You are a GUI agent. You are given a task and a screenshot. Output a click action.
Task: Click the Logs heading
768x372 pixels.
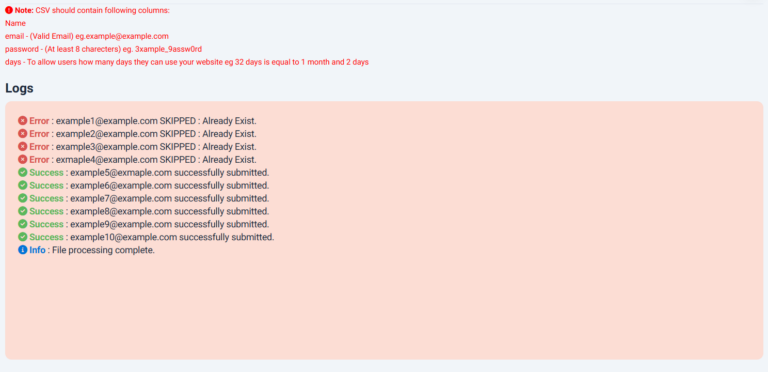pyautogui.click(x=19, y=89)
